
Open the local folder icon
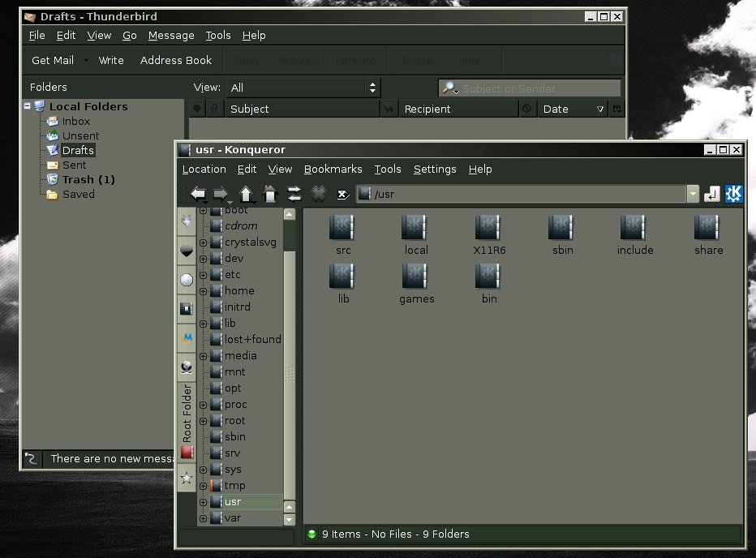point(415,236)
